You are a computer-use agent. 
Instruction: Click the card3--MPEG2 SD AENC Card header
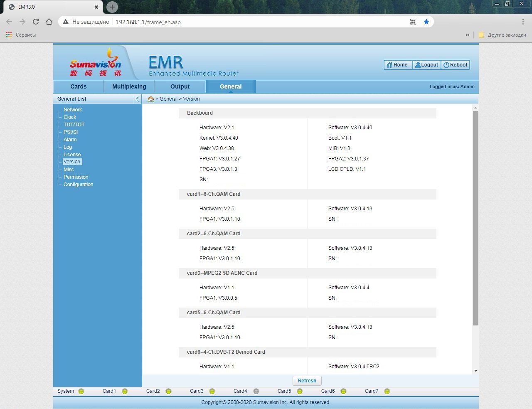click(x=308, y=273)
